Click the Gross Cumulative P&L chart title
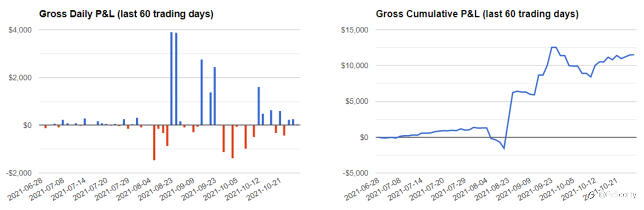 pyautogui.click(x=478, y=14)
